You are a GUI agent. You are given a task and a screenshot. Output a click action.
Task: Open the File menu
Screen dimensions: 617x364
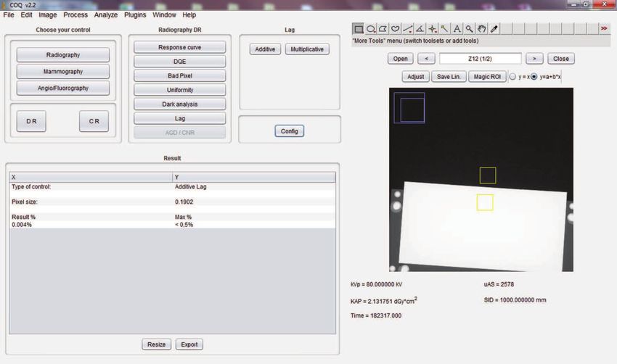pos(9,15)
